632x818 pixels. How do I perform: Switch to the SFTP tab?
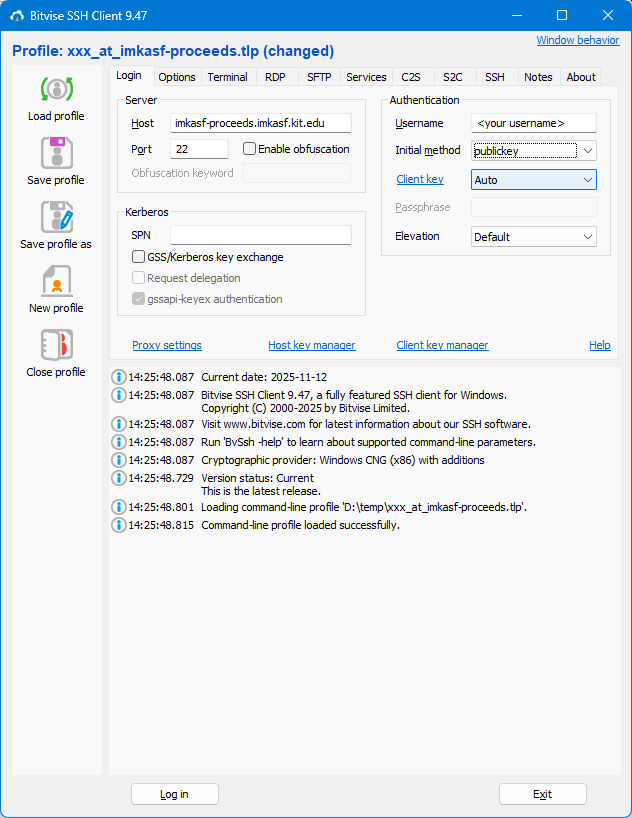[x=319, y=77]
